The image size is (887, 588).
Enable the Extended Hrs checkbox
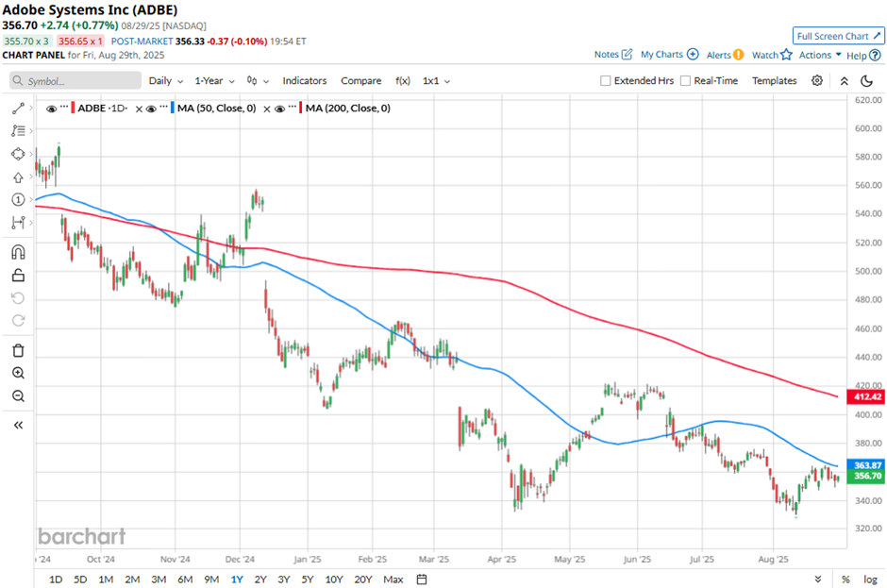coord(605,81)
